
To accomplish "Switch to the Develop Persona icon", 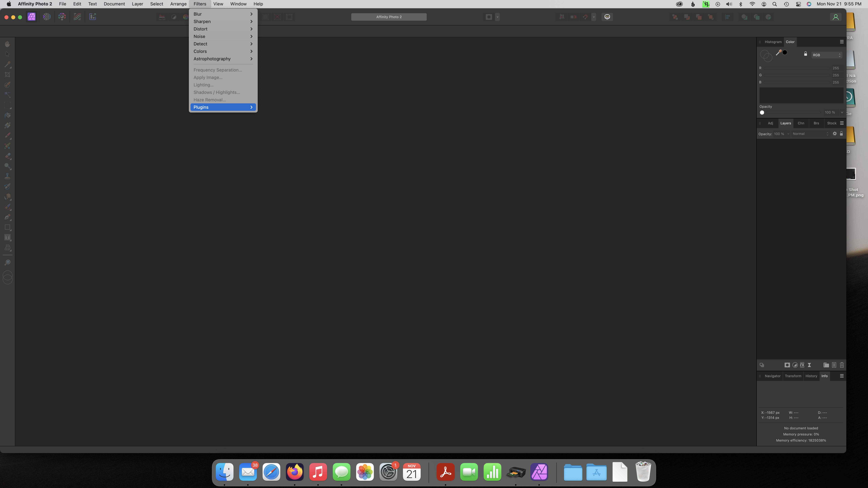I will [x=62, y=17].
